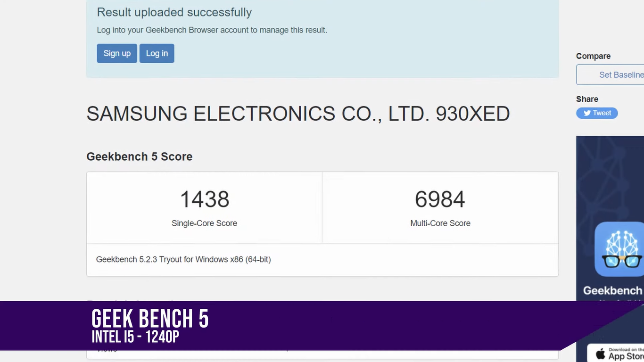The image size is (644, 362).
Task: Click the multi-core score 6984
Action: click(x=440, y=199)
